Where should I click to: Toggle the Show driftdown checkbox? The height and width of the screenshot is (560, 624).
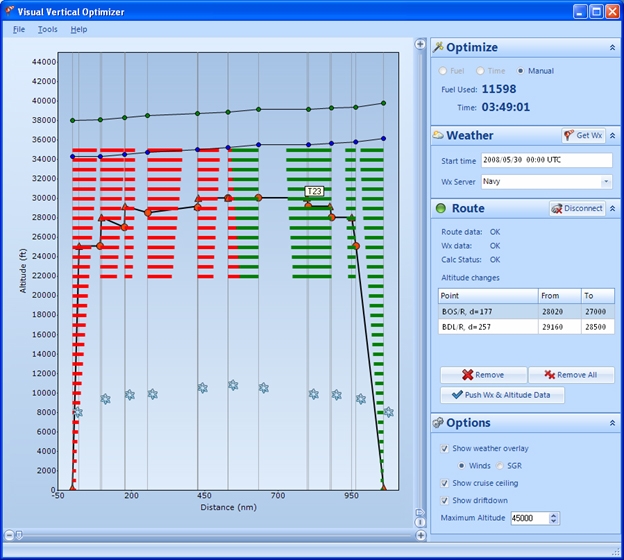point(445,501)
